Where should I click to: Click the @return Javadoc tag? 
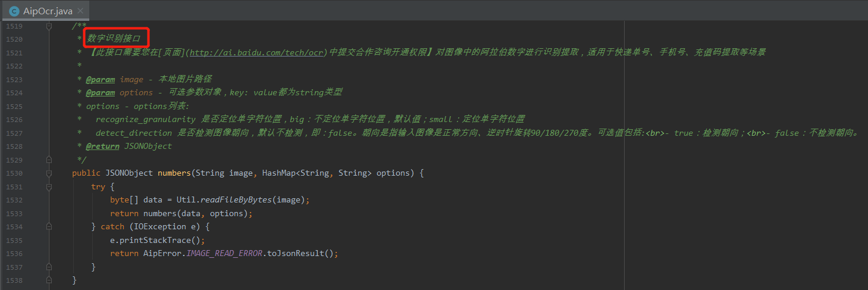[x=103, y=146]
